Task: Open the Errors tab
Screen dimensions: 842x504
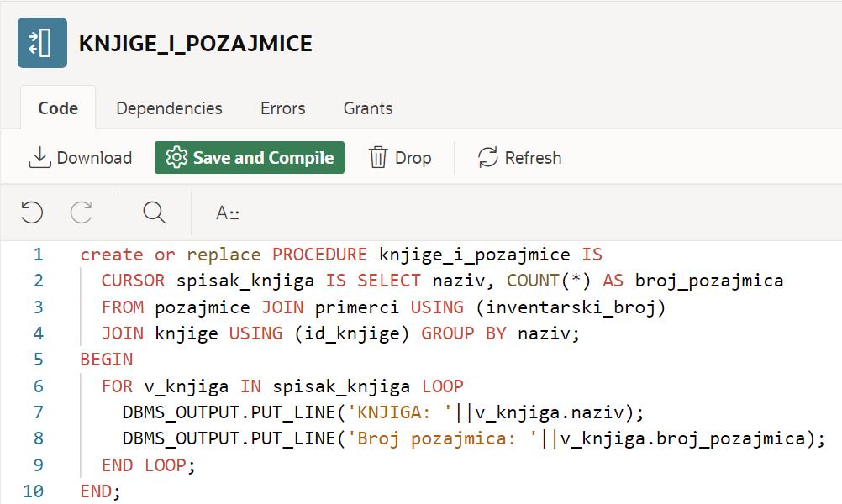Action: point(282,108)
